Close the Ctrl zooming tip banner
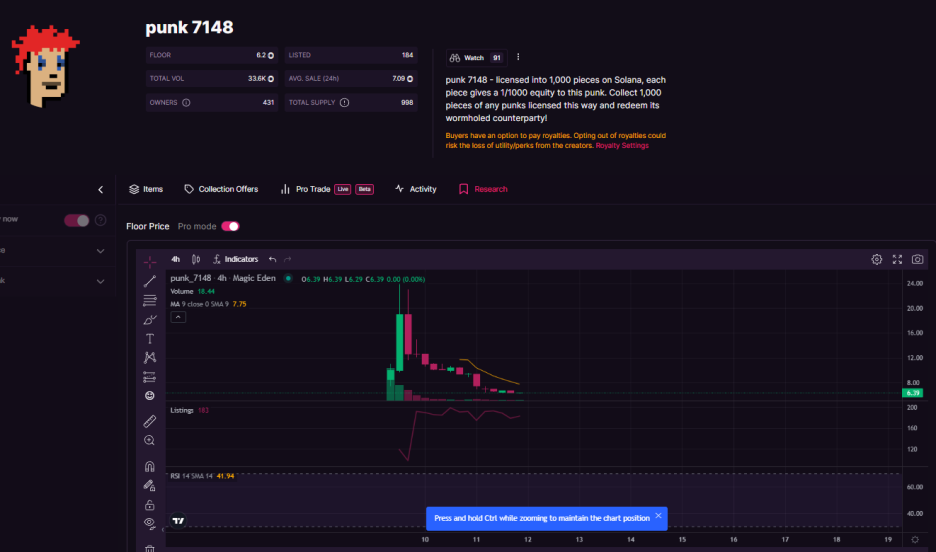The height and width of the screenshot is (552, 936). (x=658, y=516)
